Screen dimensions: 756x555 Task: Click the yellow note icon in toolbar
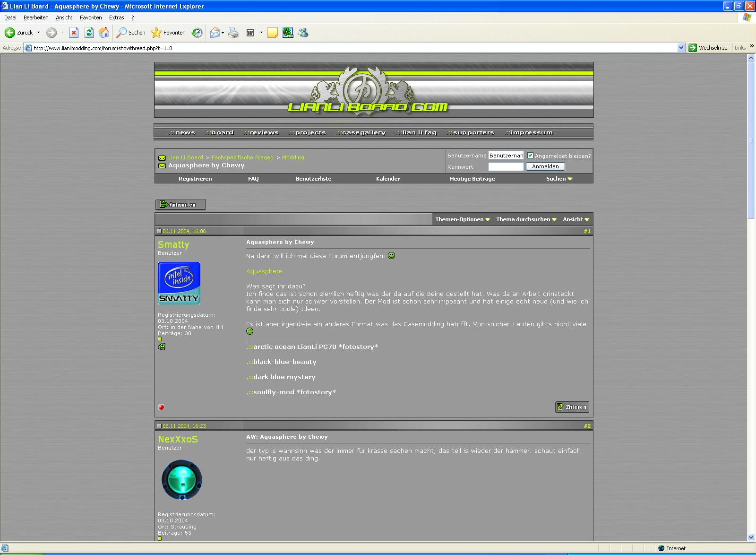pyautogui.click(x=272, y=33)
